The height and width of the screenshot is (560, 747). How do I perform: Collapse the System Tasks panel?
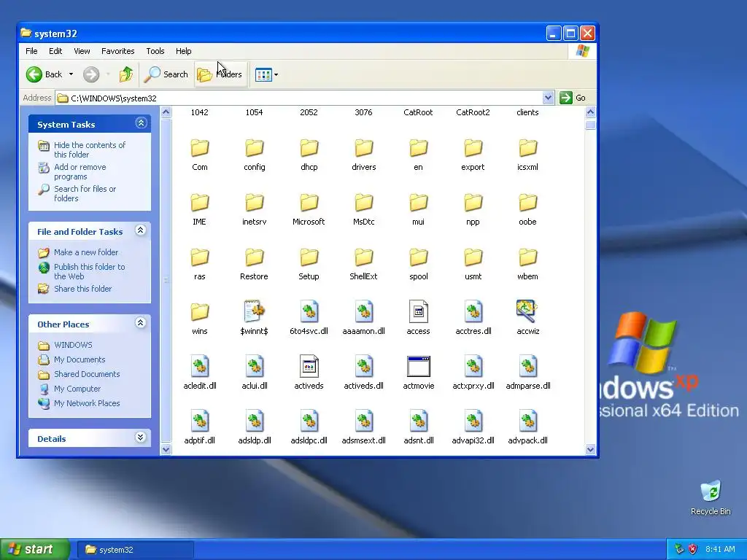pos(141,123)
